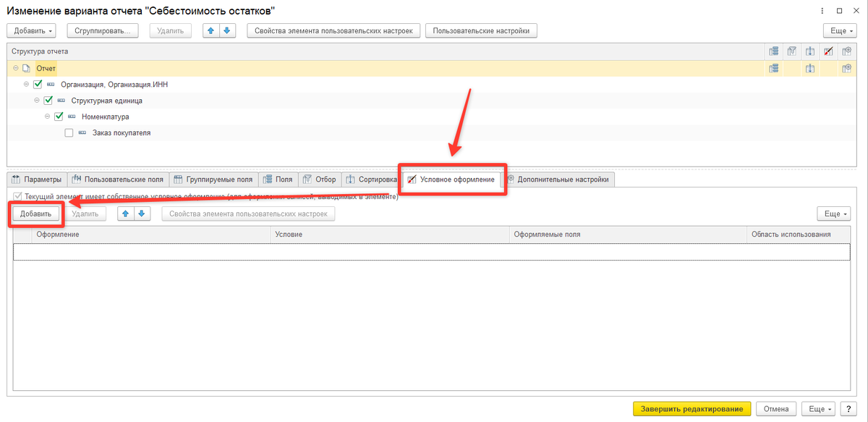This screenshot has height=422, width=868.
Task: Click the fields icon in the Отчет row
Action: (x=773, y=68)
